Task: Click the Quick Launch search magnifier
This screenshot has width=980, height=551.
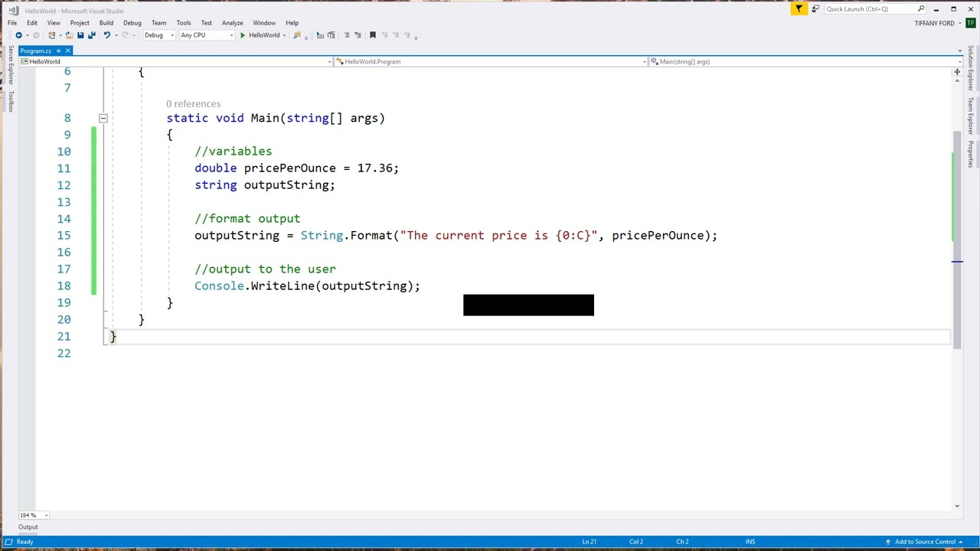Action: 920,9
